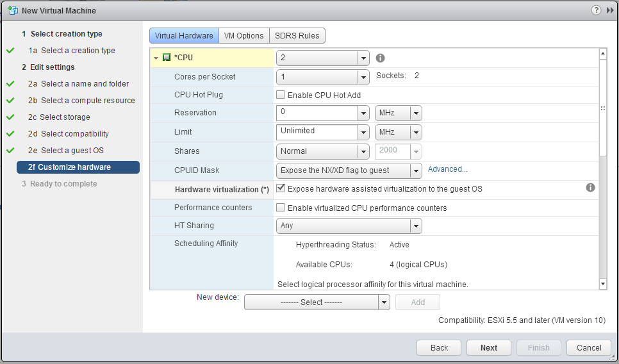Enable virtualized CPU performance counters
Viewport: 619px width, 364px height.
click(281, 208)
